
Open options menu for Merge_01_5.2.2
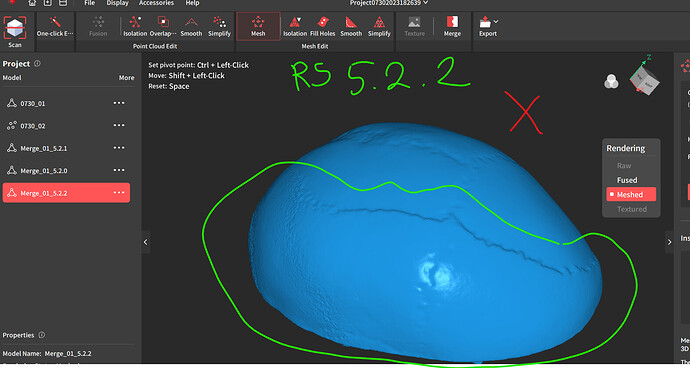(119, 193)
